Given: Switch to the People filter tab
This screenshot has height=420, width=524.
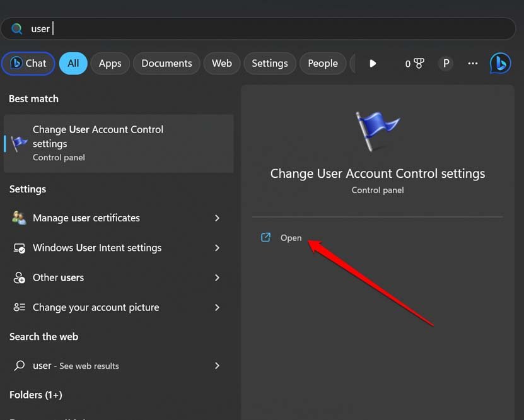Looking at the screenshot, I should (323, 63).
